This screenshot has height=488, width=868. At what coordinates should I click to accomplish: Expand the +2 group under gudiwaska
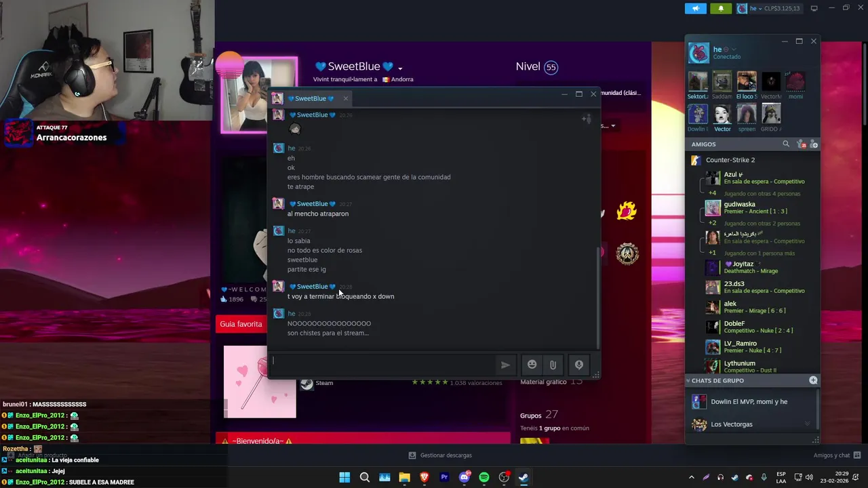pos(713,223)
